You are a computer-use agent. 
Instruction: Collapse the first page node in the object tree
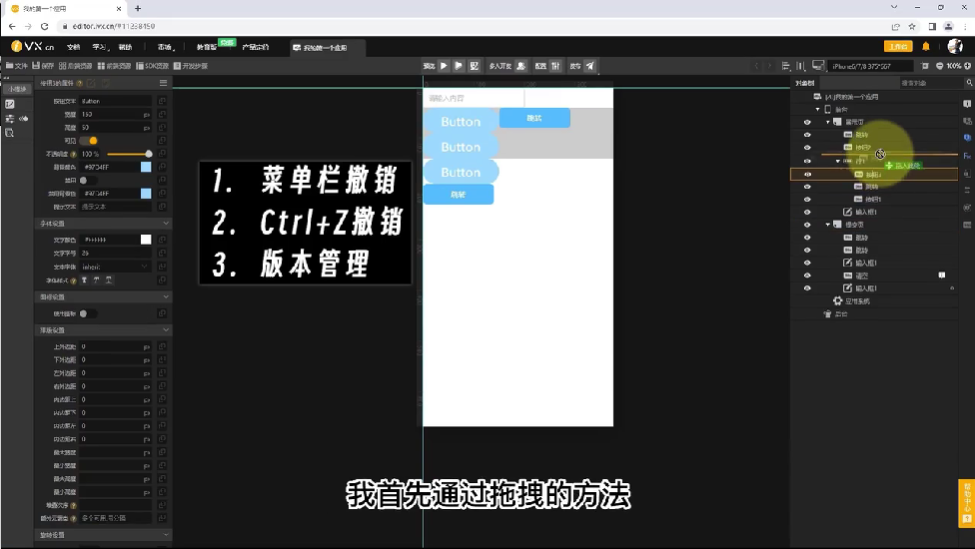point(828,122)
